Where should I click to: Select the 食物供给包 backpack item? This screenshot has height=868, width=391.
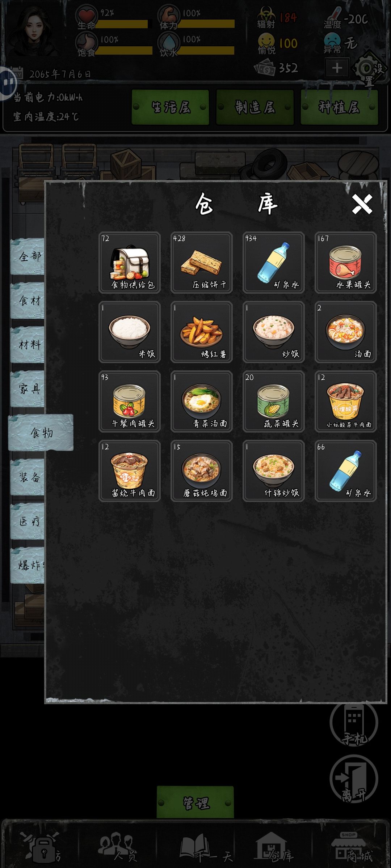click(130, 263)
